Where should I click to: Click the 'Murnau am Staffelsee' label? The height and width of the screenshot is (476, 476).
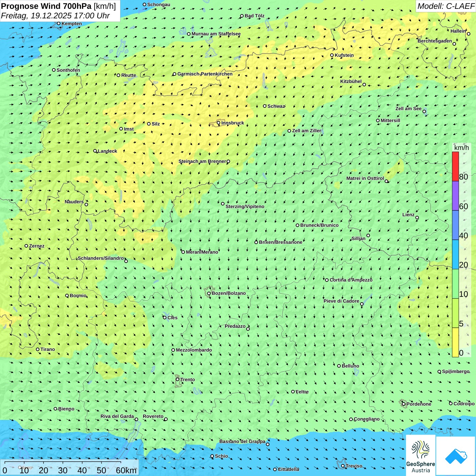coord(216,34)
